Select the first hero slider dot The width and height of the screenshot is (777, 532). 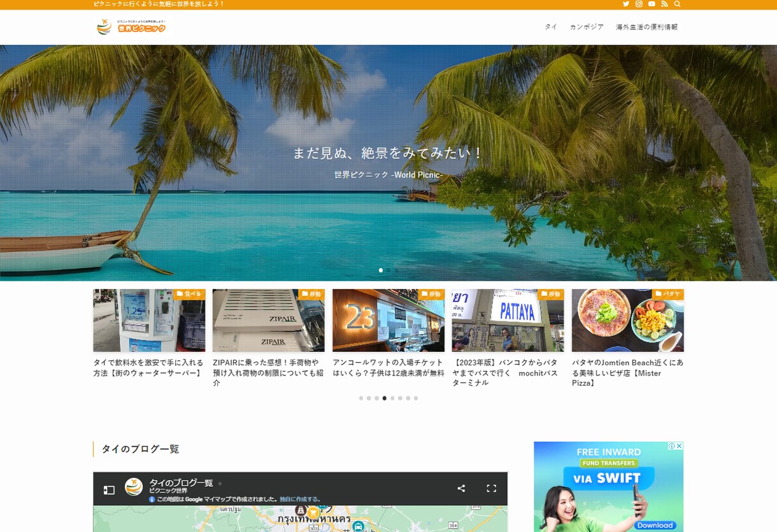[x=381, y=270]
